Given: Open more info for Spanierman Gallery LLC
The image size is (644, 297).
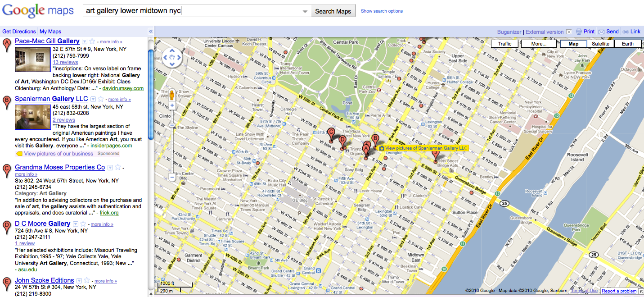Looking at the screenshot, I should point(119,100).
